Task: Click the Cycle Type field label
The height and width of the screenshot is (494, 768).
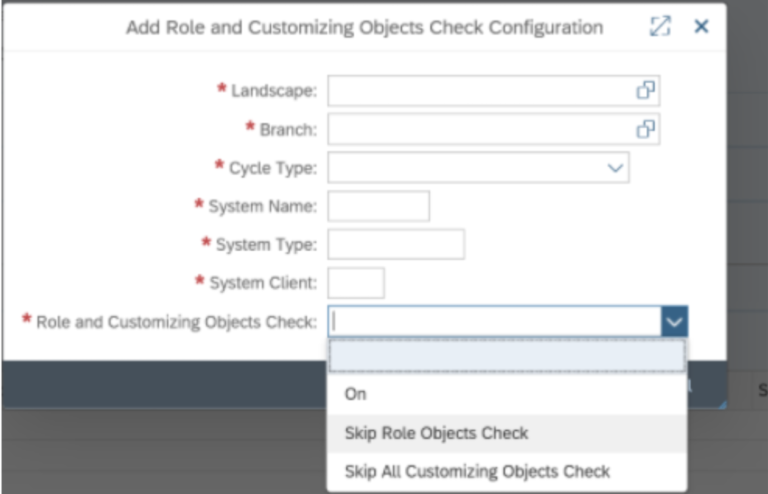Action: pyautogui.click(x=273, y=168)
